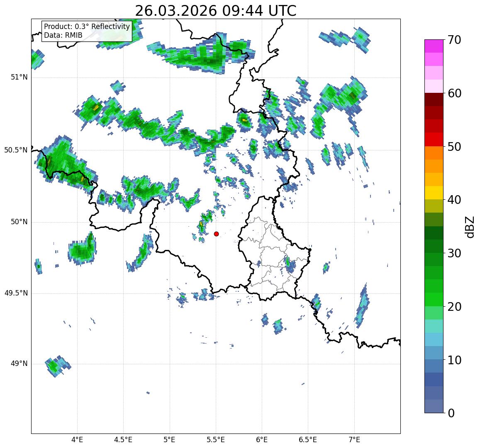Click the colorbar tick label 30
This screenshot has width=480, height=448.
pos(454,253)
